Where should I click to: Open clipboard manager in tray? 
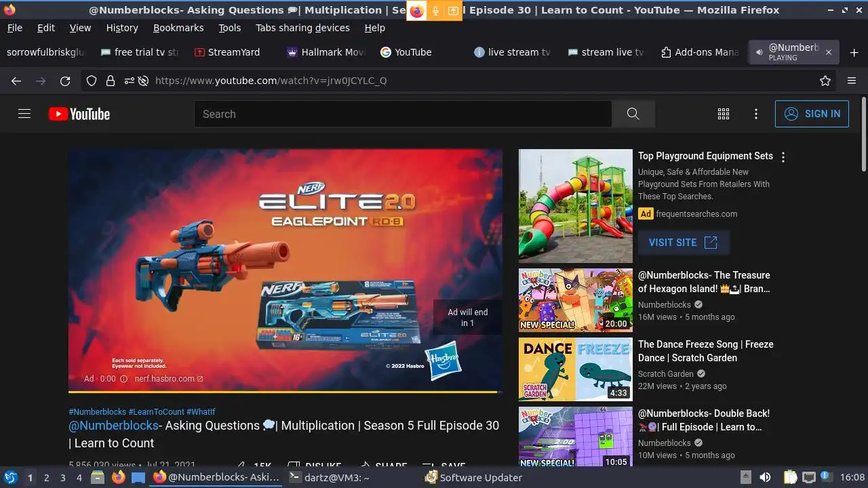[x=790, y=477]
